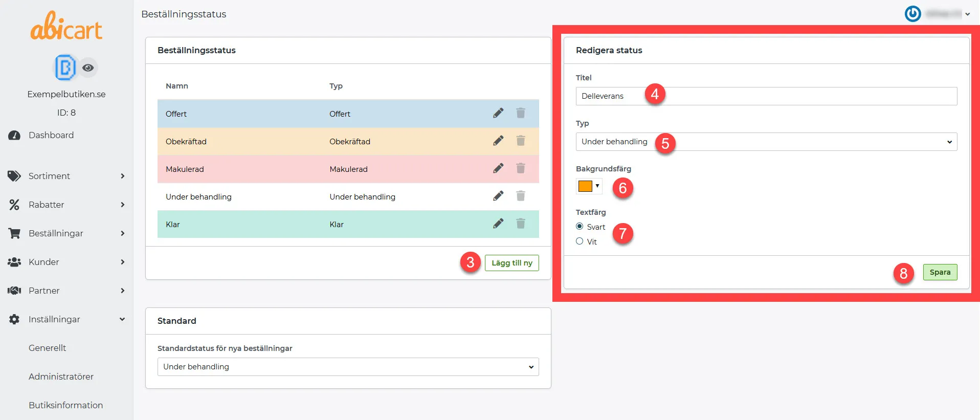Image resolution: width=980 pixels, height=420 pixels.
Task: Click the Partner handshake icon
Action: (14, 291)
